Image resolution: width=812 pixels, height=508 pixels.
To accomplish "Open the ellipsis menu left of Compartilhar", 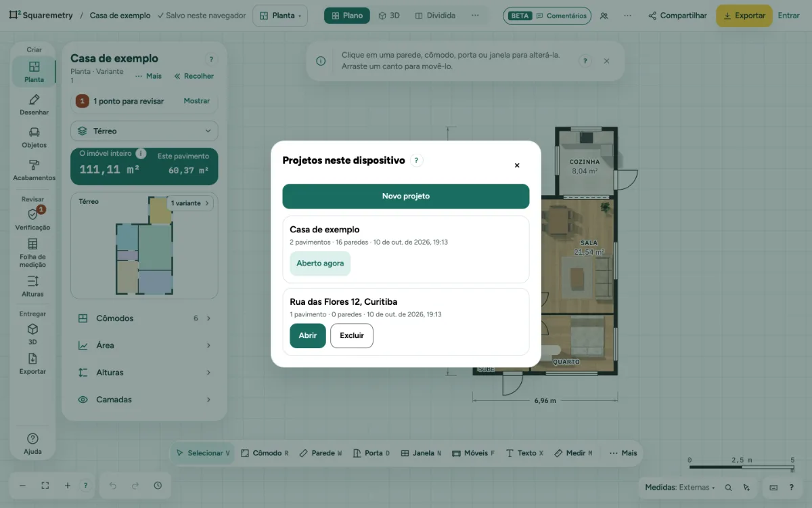I will (x=628, y=16).
